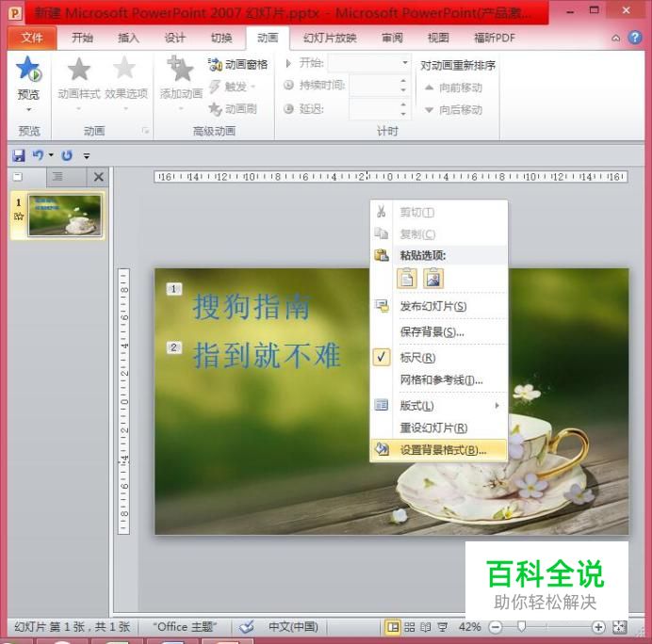
Task: Switch to Slide Sorter view
Action: tap(410, 627)
